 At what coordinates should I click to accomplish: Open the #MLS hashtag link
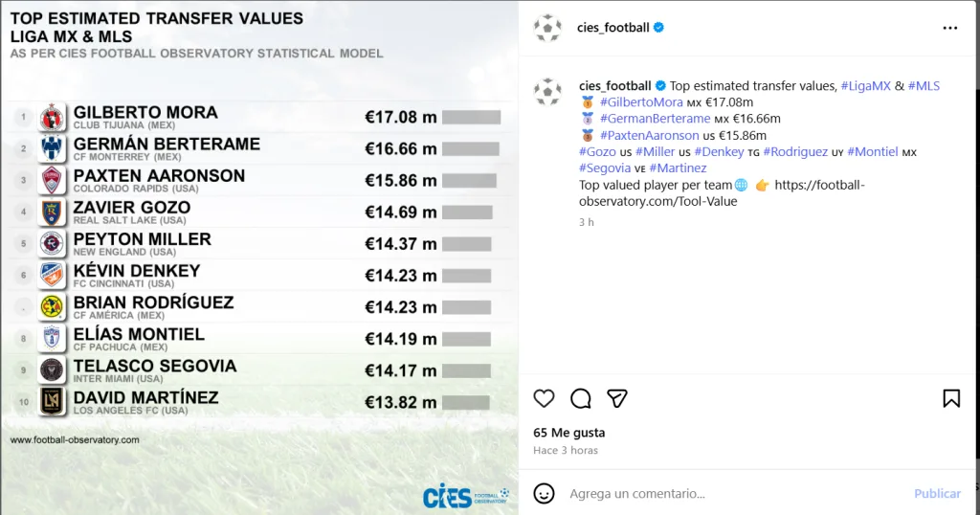pos(924,86)
